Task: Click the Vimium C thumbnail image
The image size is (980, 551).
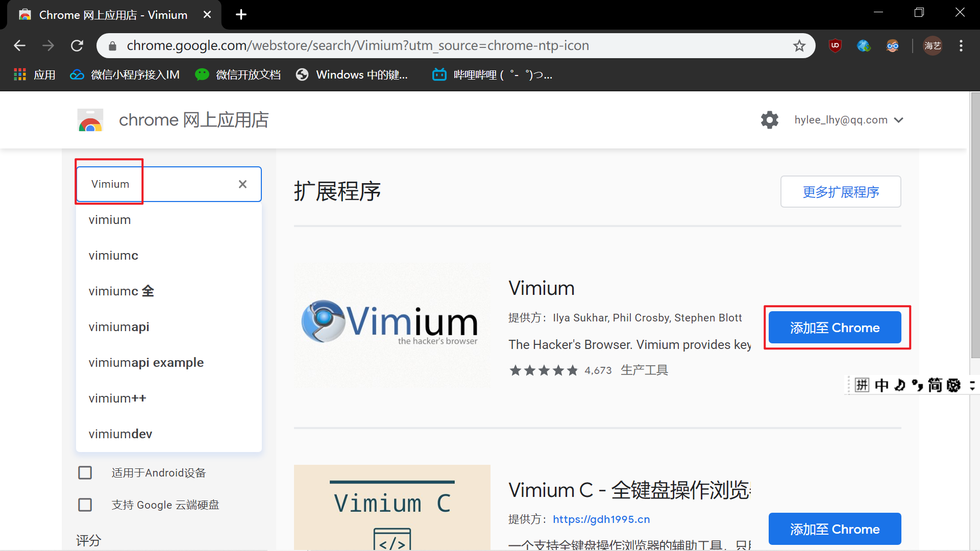Action: pyautogui.click(x=392, y=508)
